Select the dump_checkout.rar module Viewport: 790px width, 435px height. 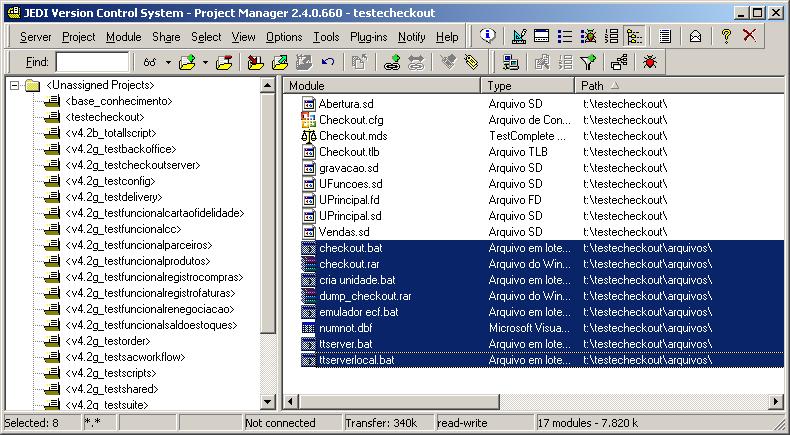pyautogui.click(x=365, y=296)
